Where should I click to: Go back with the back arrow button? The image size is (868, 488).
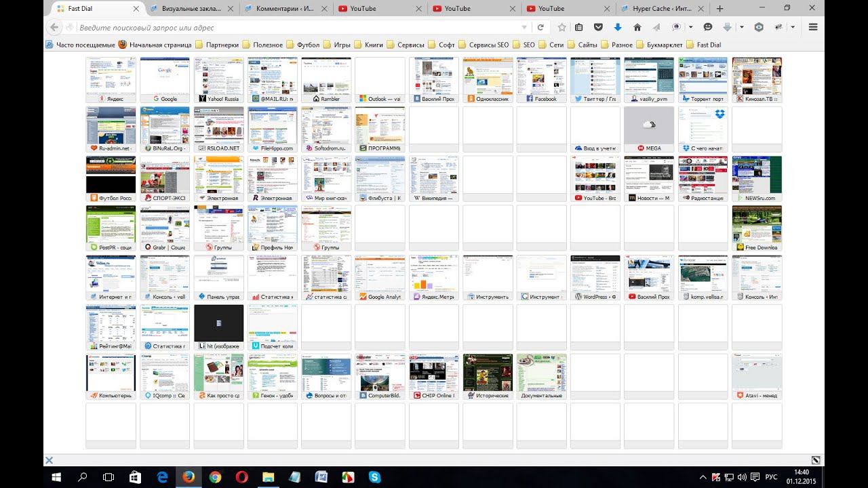coord(54,28)
